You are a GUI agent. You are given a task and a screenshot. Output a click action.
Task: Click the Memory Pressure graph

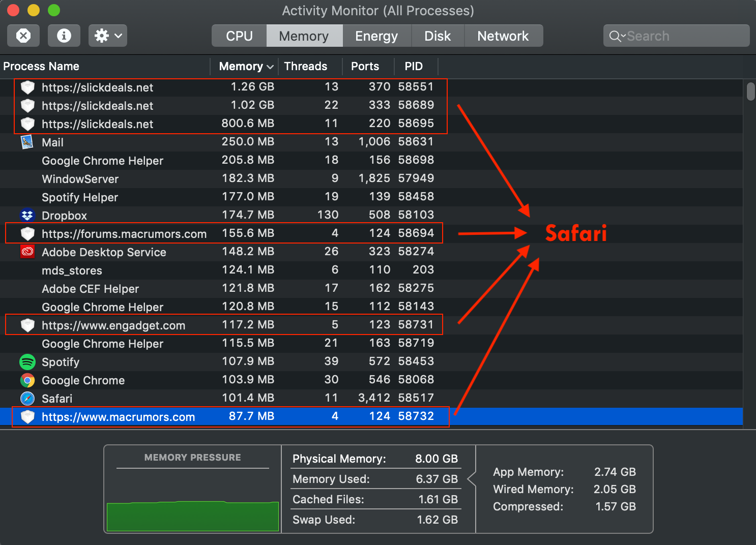pos(193,516)
